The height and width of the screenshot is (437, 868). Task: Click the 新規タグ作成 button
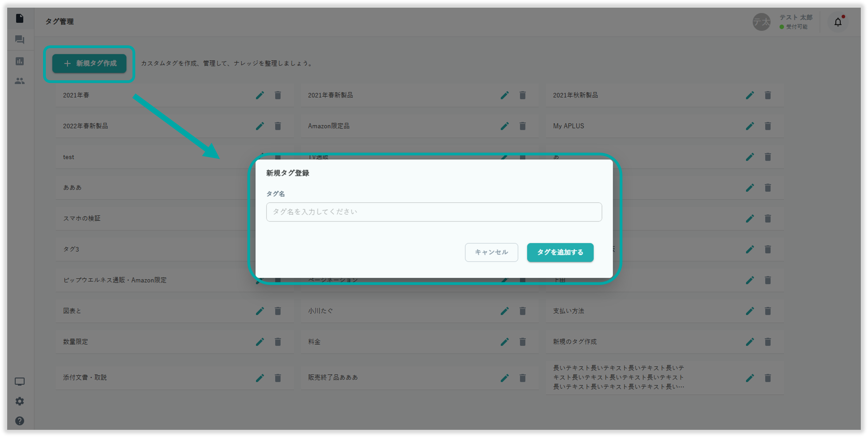(89, 63)
